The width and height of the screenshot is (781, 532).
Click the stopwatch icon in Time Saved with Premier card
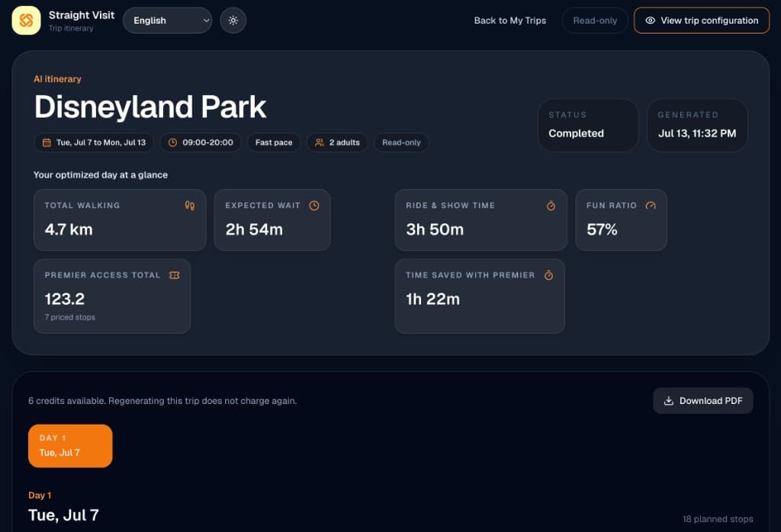[x=548, y=275]
